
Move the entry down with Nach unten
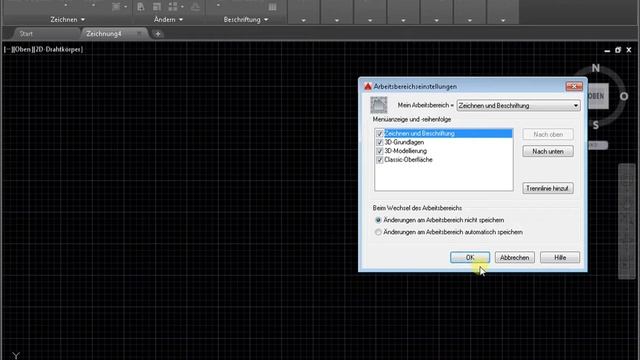(548, 151)
